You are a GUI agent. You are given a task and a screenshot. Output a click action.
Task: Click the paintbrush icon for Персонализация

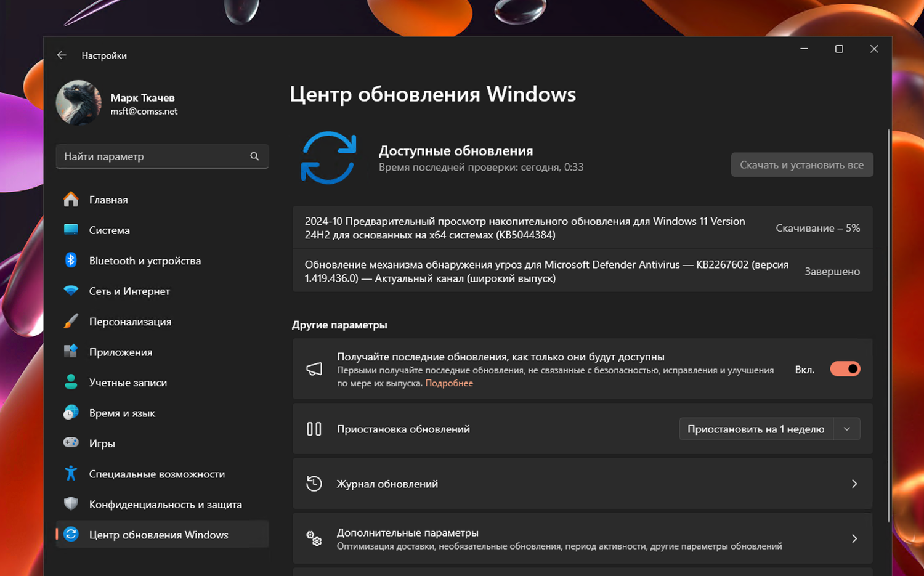tap(71, 321)
